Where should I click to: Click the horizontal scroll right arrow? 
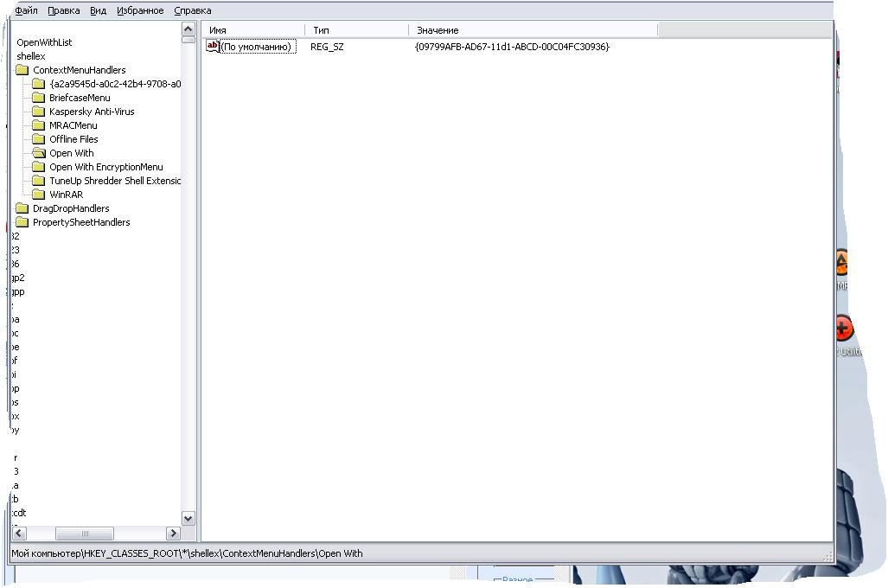[173, 533]
